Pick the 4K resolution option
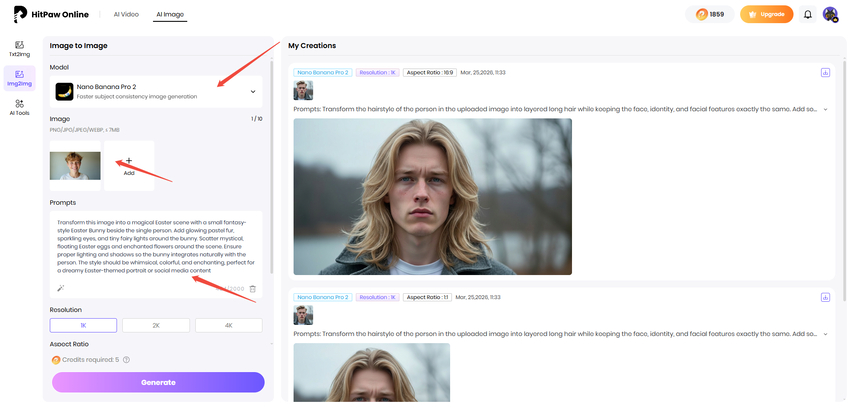This screenshot has width=854, height=409. (228, 325)
